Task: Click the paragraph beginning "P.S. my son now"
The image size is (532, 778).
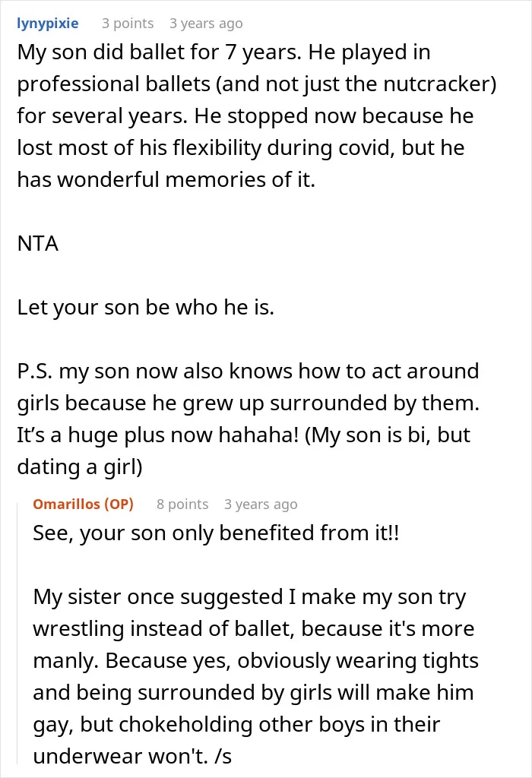Action: [248, 419]
